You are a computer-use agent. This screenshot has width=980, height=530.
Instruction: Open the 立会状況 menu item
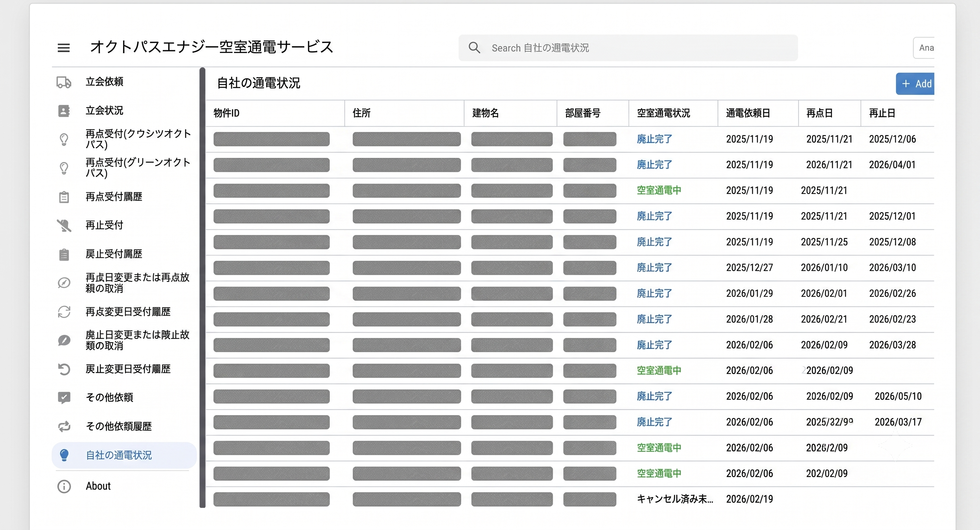(x=104, y=111)
